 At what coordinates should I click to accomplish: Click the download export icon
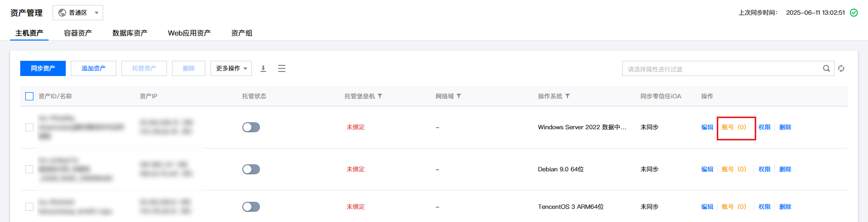[x=263, y=68]
